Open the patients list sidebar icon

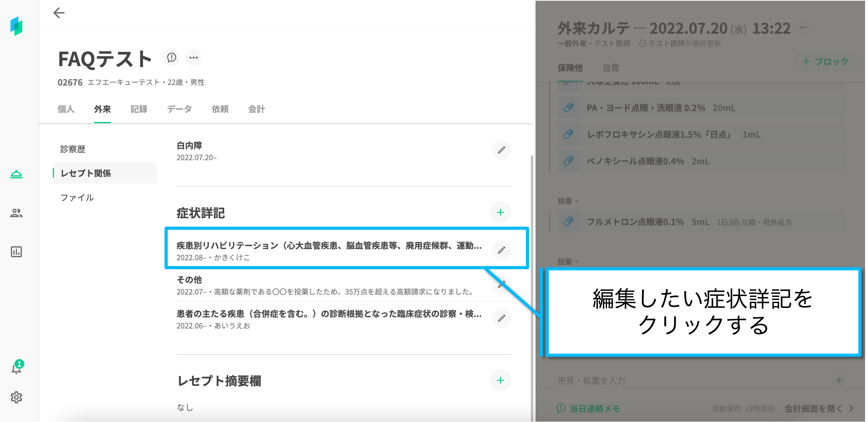tap(16, 213)
